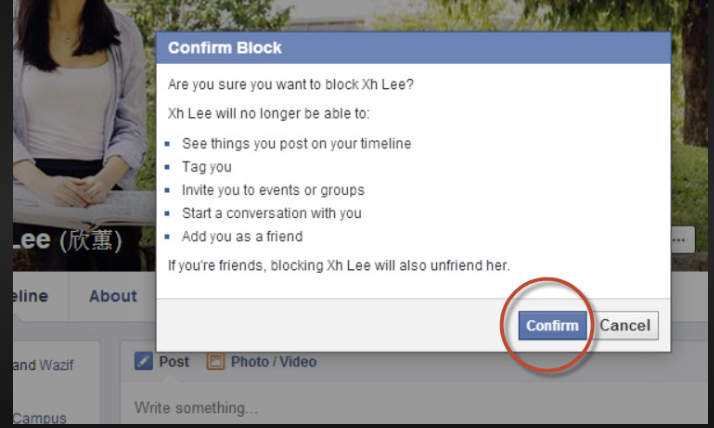Click 'See things you post' bullet item

[x=296, y=143]
